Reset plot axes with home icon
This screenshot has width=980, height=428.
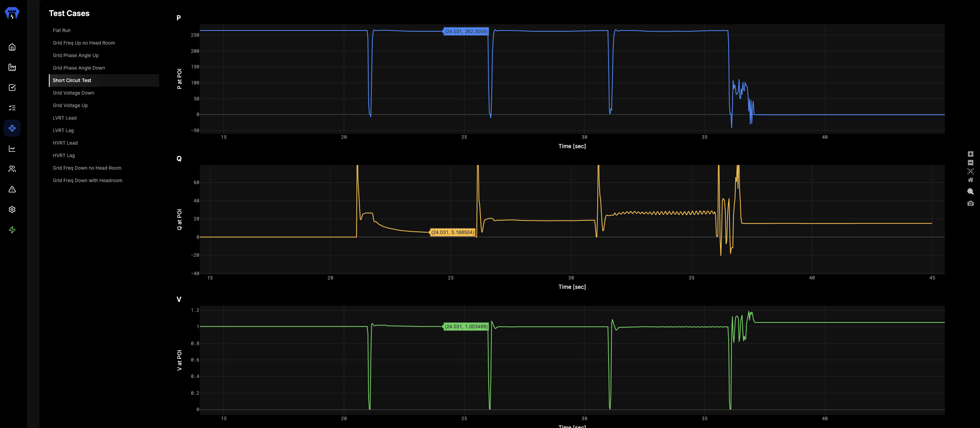tap(970, 180)
